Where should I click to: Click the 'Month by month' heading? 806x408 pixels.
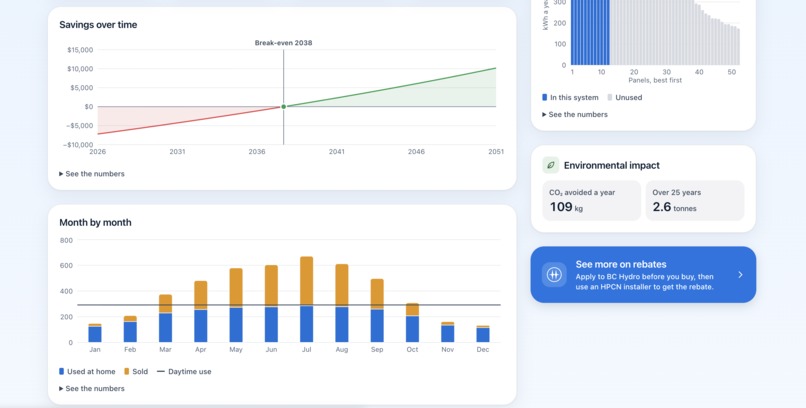[95, 222]
